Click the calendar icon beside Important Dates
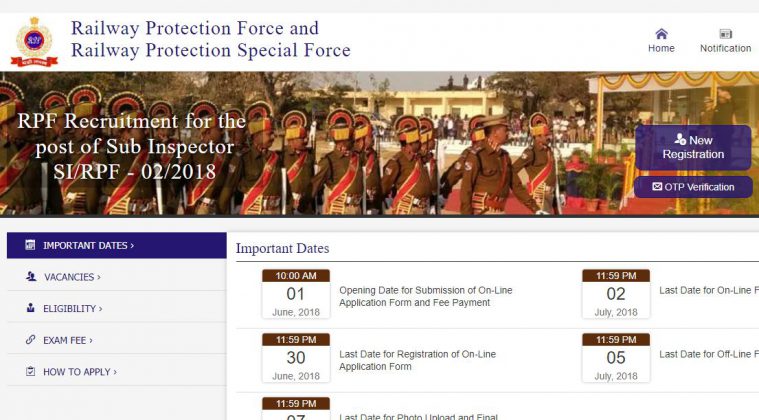The width and height of the screenshot is (759, 420). coord(30,245)
